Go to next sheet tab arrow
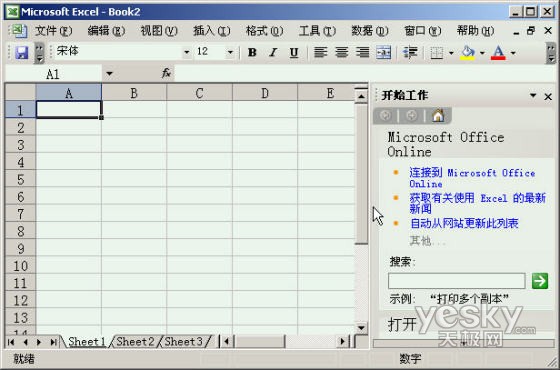This screenshot has height=370, width=560. (39, 342)
